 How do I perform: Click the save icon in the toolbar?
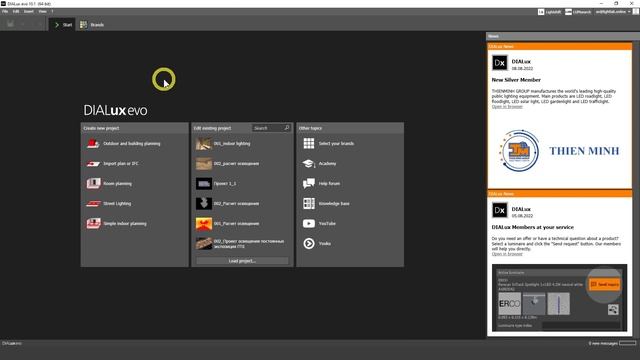coord(11,24)
